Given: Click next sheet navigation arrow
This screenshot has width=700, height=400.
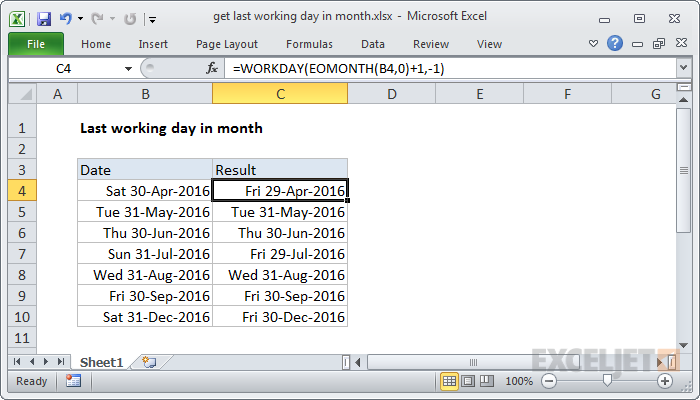Looking at the screenshot, I should pos(46,362).
